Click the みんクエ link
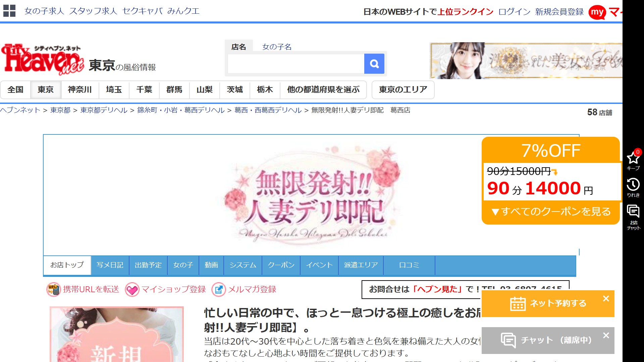This screenshot has width=644, height=362. 183,11
